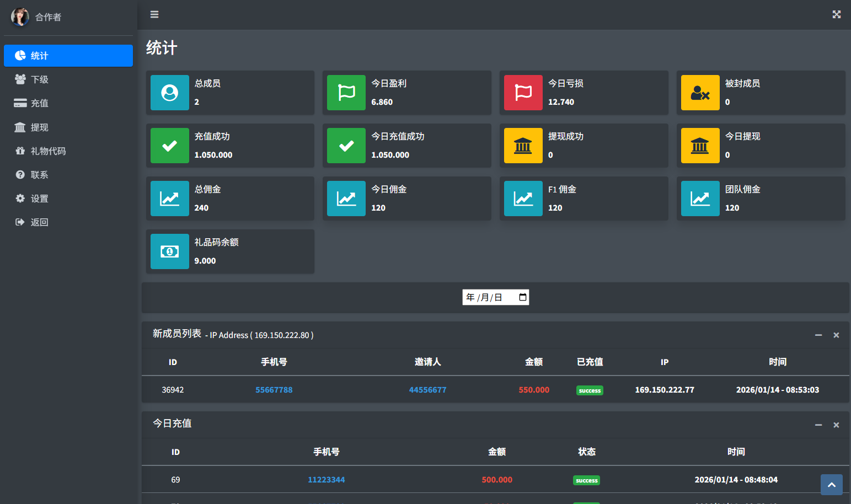Go to 提现 sidebar page
The width and height of the screenshot is (851, 504).
click(40, 127)
